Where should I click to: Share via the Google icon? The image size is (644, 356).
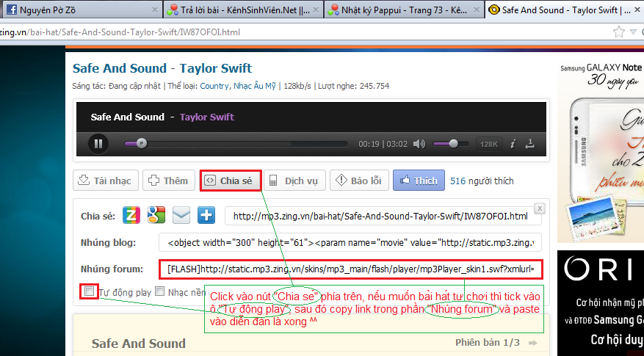coord(156,216)
